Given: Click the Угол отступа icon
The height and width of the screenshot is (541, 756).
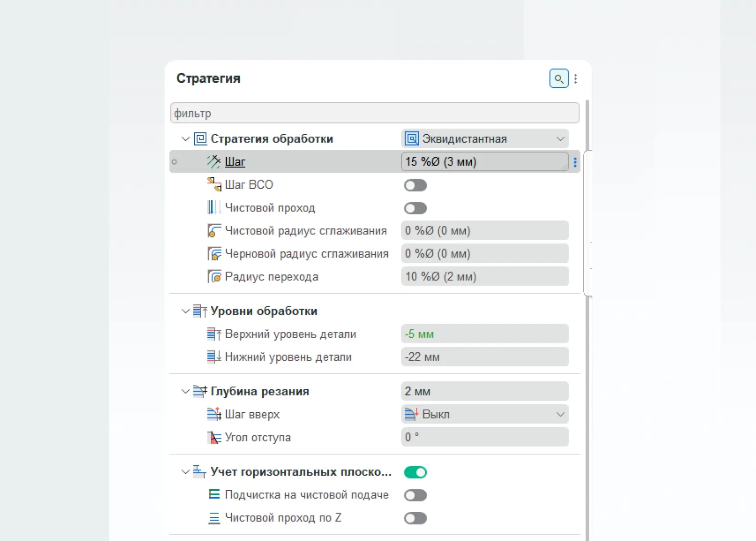Looking at the screenshot, I should point(214,437).
